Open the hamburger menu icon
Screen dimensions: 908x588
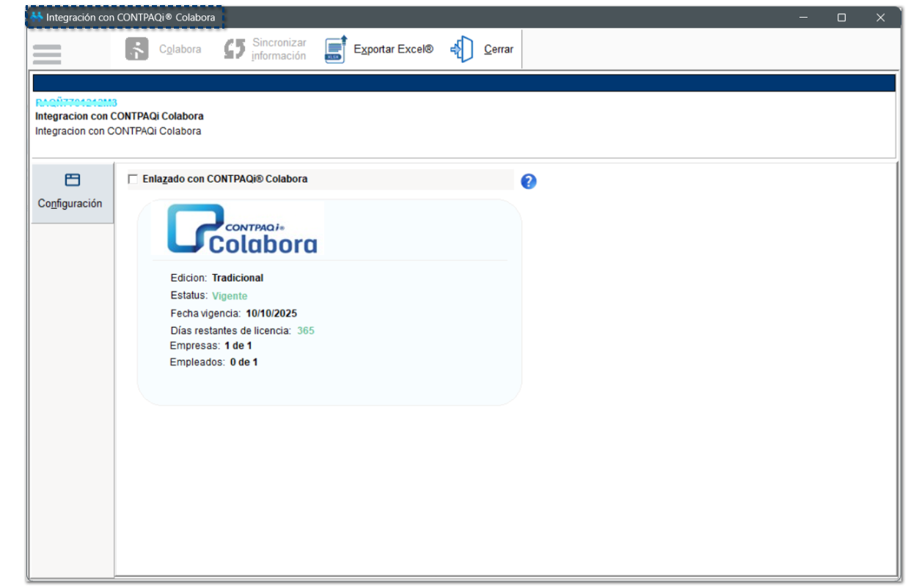47,54
